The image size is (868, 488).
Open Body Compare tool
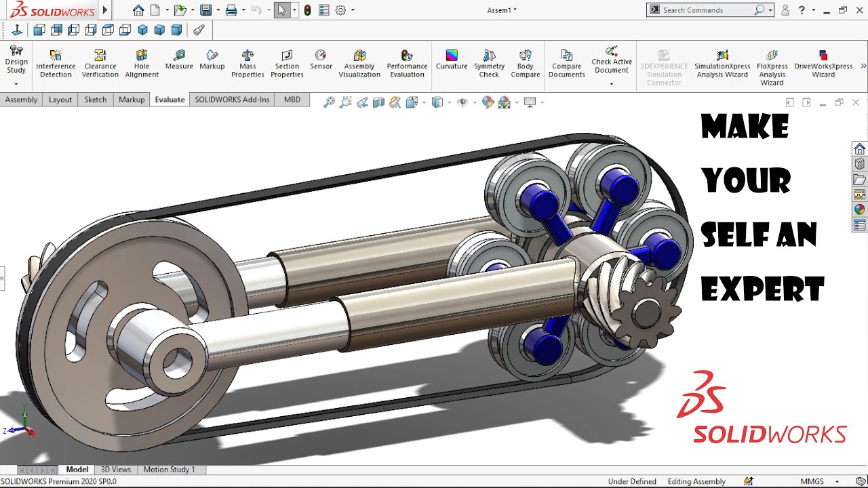[526, 64]
